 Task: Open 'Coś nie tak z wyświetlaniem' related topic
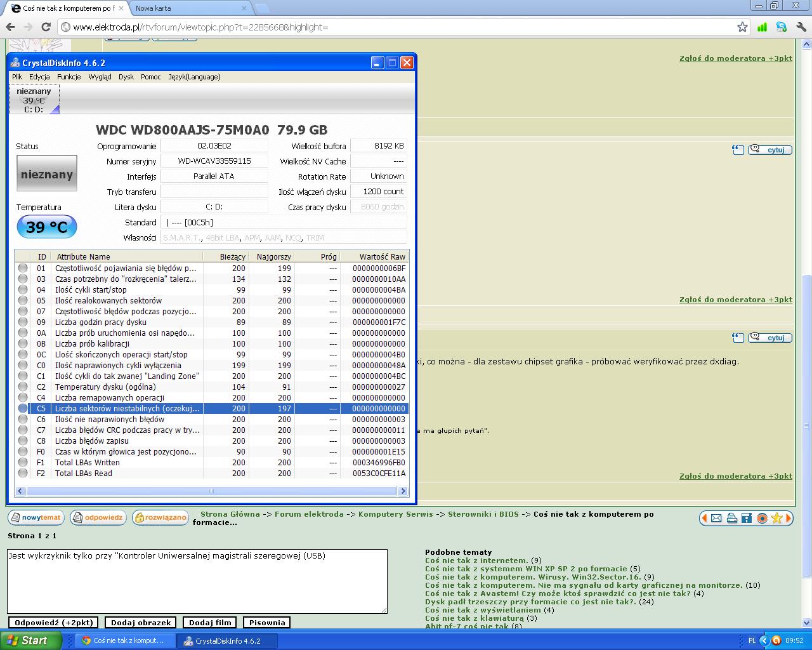pyautogui.click(x=483, y=610)
